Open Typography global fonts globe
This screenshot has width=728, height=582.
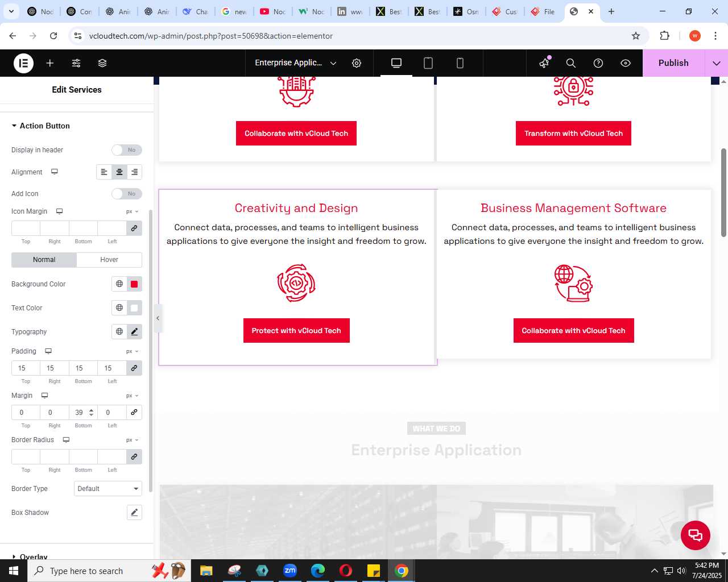(x=119, y=332)
